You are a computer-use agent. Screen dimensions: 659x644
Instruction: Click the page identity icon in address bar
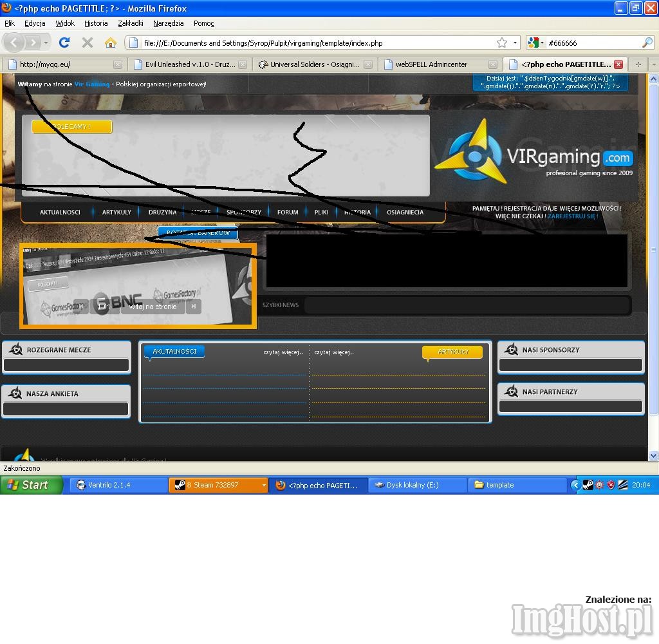[134, 43]
